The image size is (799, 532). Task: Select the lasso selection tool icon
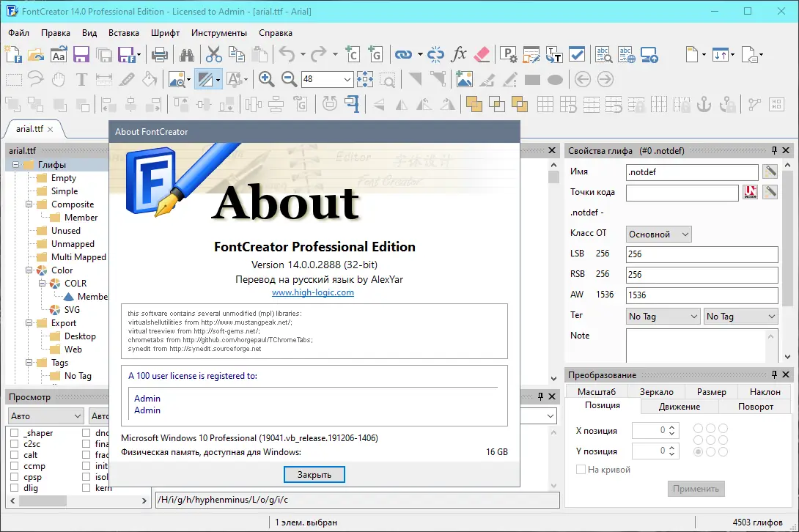click(x=36, y=79)
